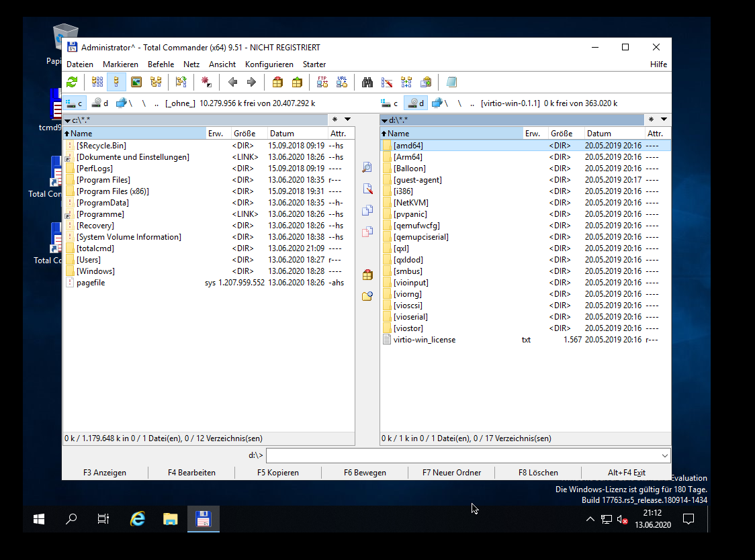Open the Markieren menu
The image size is (755, 560).
tap(120, 64)
